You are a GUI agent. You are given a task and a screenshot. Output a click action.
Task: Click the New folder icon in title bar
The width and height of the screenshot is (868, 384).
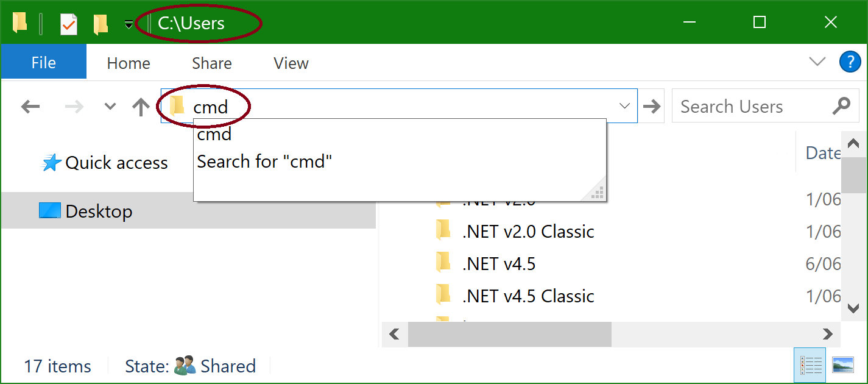point(101,24)
